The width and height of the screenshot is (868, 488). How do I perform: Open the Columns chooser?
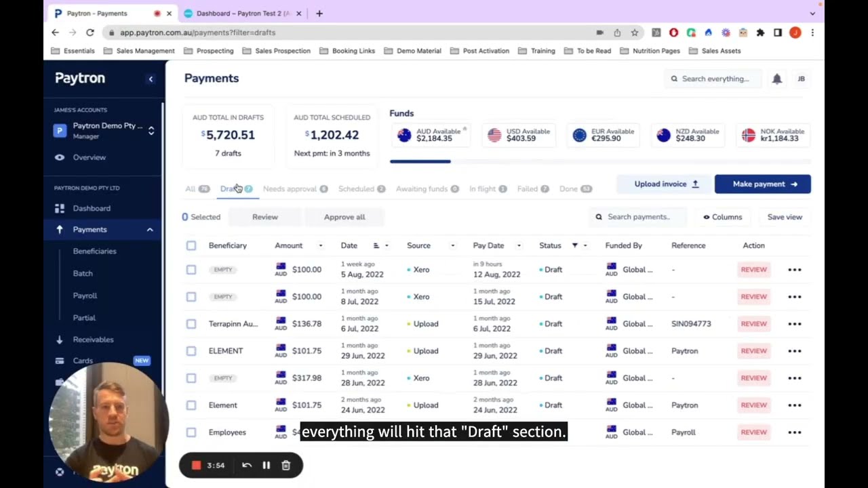click(x=722, y=217)
